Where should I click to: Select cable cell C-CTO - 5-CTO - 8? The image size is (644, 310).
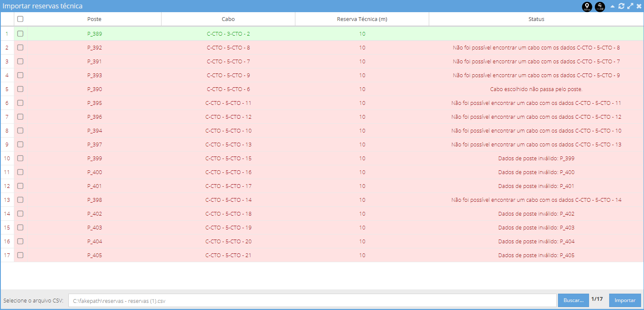228,47
